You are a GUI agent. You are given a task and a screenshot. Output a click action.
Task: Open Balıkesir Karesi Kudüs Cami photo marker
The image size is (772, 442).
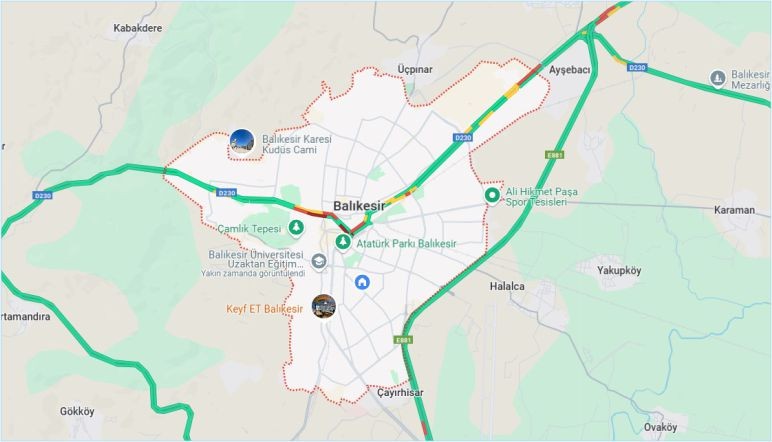(x=242, y=142)
